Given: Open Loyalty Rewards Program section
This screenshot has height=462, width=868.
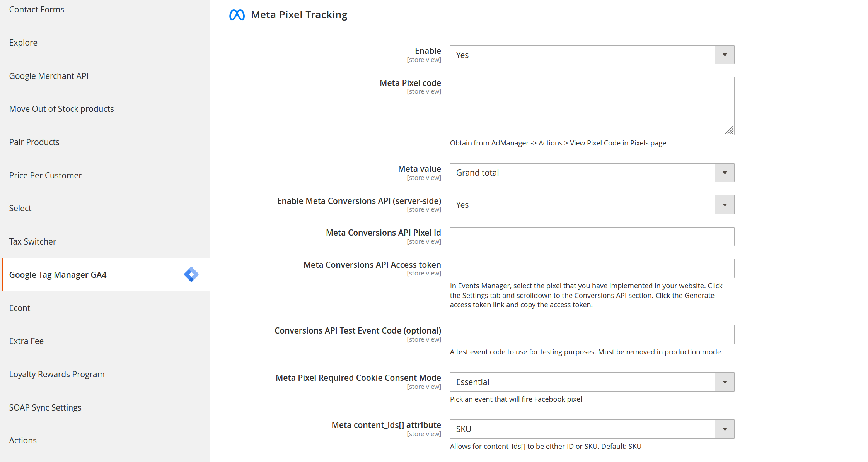Looking at the screenshot, I should [56, 374].
